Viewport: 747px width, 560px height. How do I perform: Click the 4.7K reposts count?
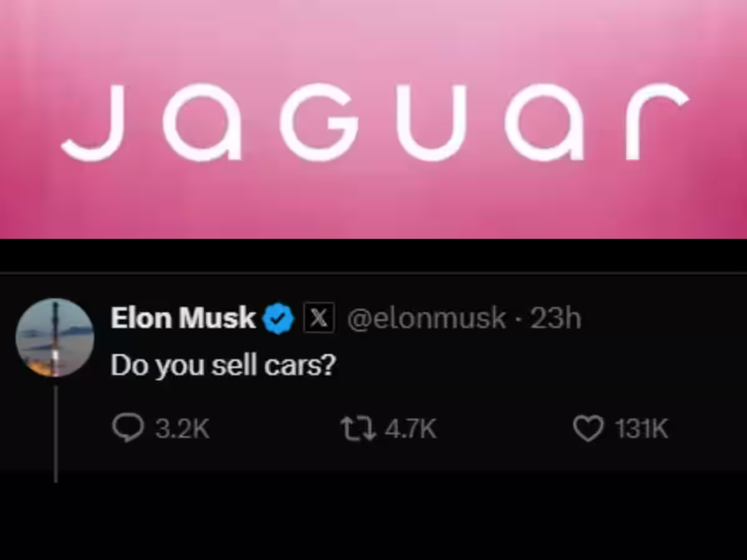(x=410, y=429)
